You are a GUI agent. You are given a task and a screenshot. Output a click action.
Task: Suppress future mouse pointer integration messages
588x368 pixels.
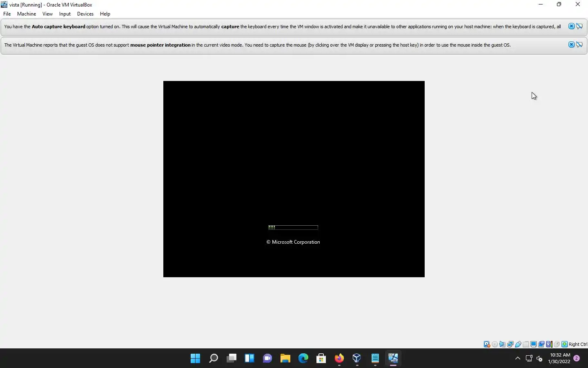[x=579, y=45]
